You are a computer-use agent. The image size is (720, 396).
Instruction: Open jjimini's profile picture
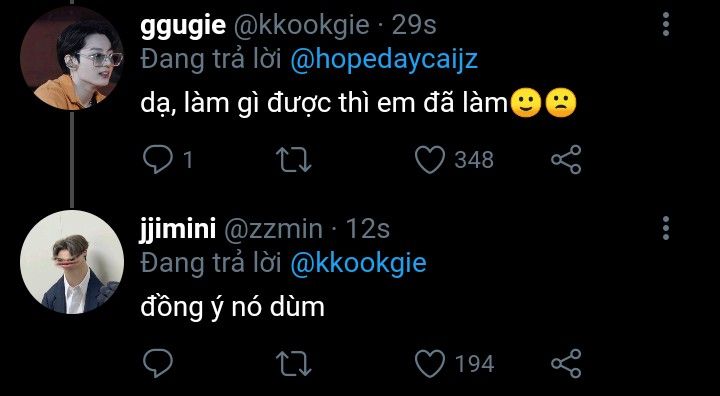click(72, 262)
